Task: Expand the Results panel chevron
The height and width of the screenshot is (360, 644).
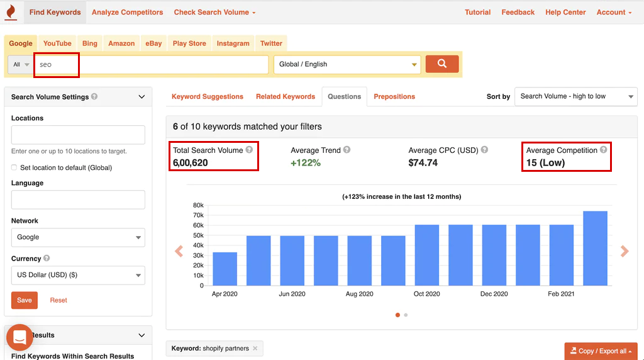Action: [142, 335]
